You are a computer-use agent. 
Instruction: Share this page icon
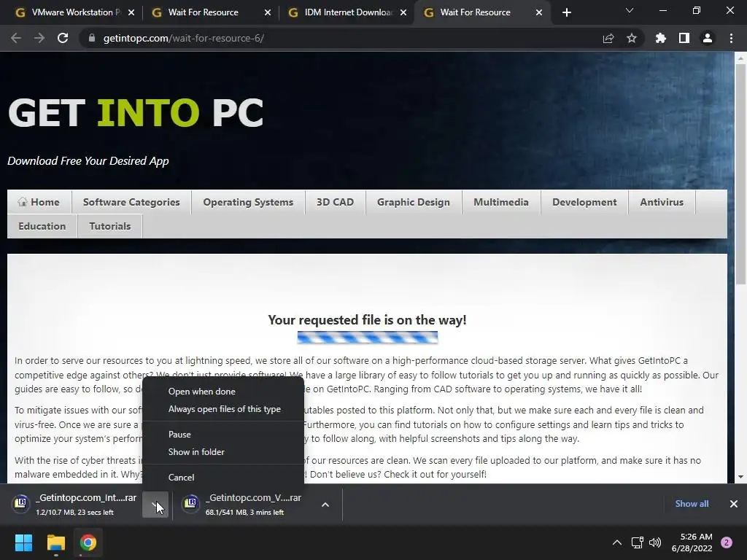[x=608, y=38]
